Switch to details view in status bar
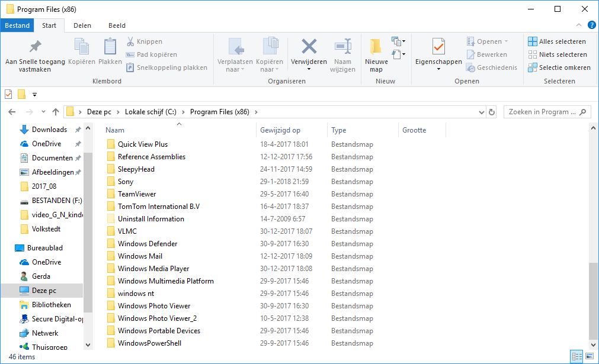This screenshot has width=599, height=364. [576, 356]
